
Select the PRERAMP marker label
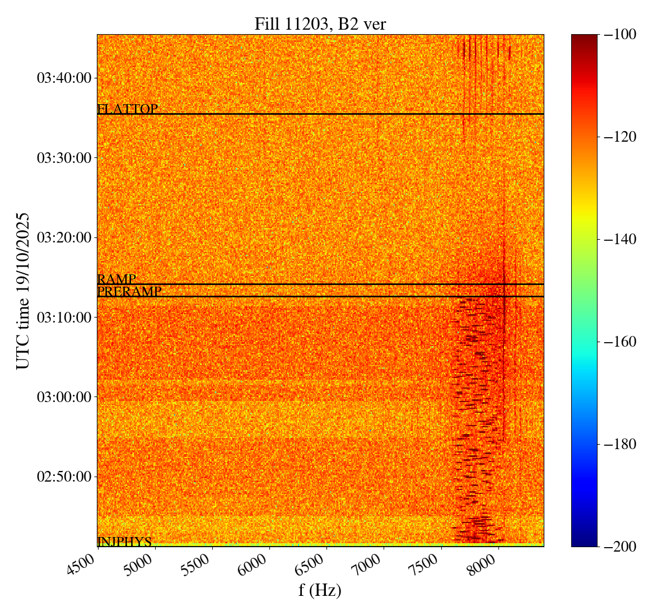click(129, 292)
